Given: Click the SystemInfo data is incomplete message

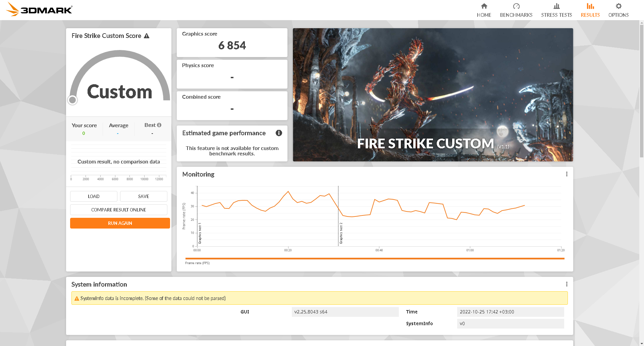Looking at the screenshot, I should 153,298.
